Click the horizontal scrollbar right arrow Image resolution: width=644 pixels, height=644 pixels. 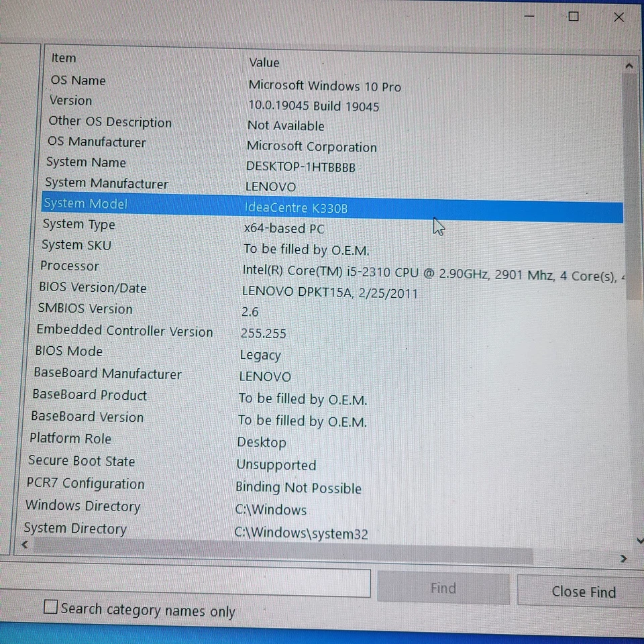pyautogui.click(x=623, y=557)
